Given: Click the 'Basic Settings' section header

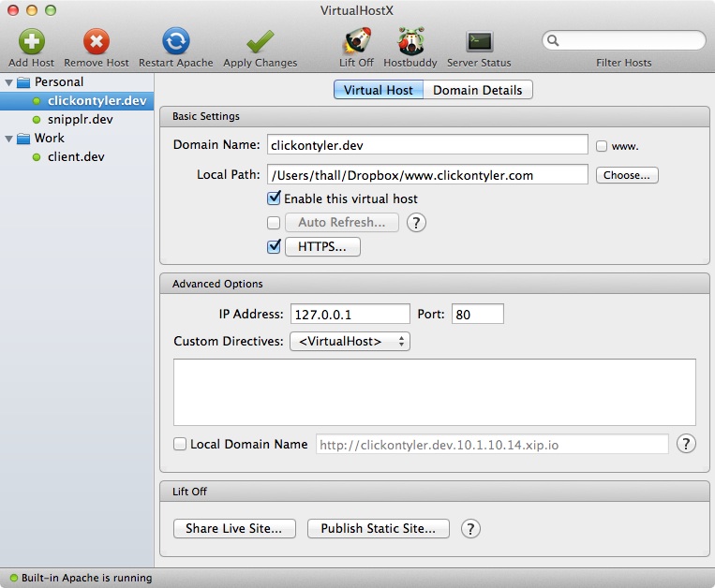Looking at the screenshot, I should (435, 117).
